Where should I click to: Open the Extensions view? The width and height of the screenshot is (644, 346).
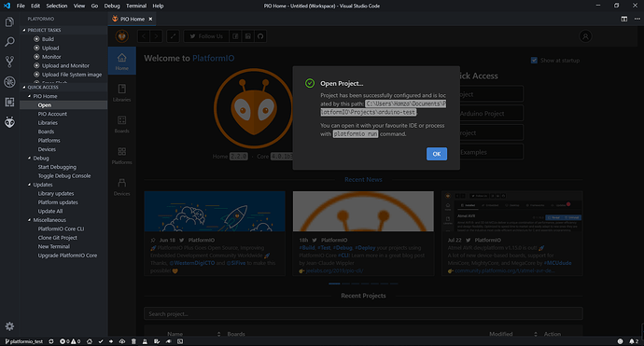tap(9, 102)
